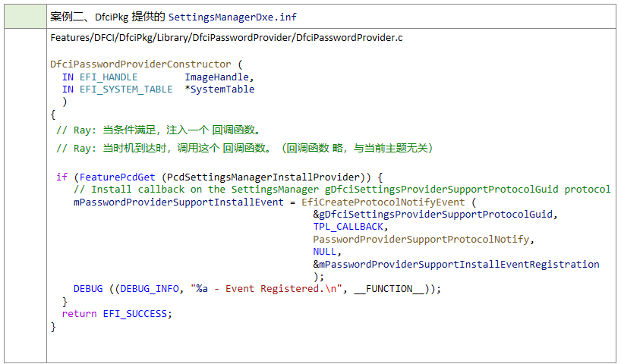Click the "return" keyword
621x364 pixels.
79,314
